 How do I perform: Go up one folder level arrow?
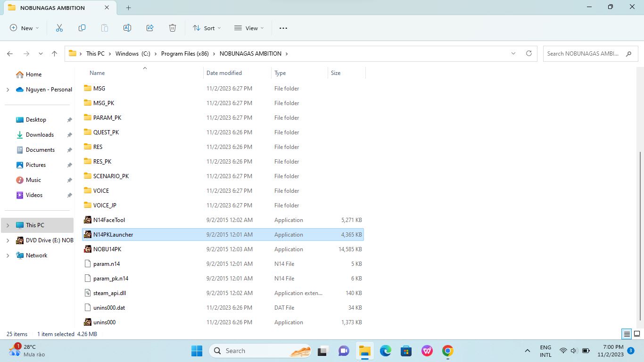coord(54,54)
